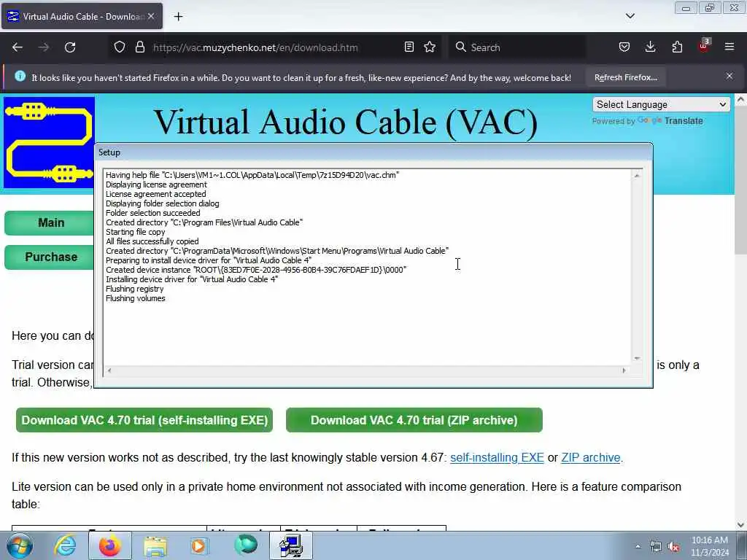Open the tracking protection shield icon

[x=120, y=47]
